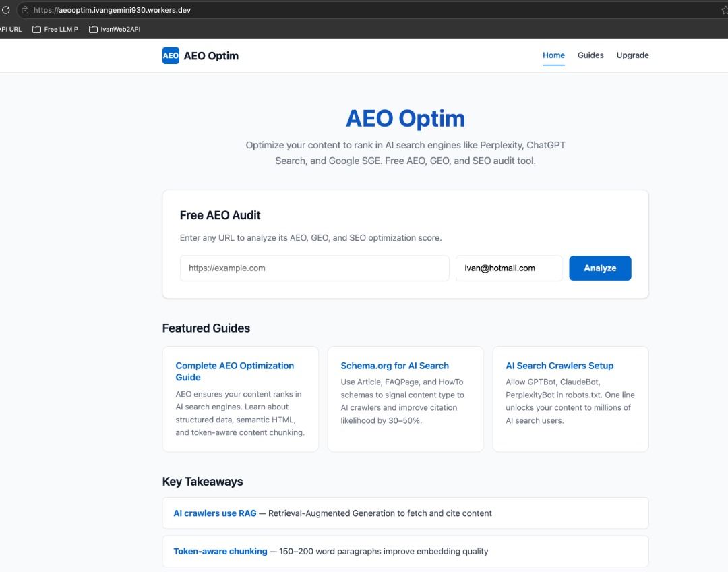Open the Guides nav tab
The image size is (728, 572).
(590, 55)
